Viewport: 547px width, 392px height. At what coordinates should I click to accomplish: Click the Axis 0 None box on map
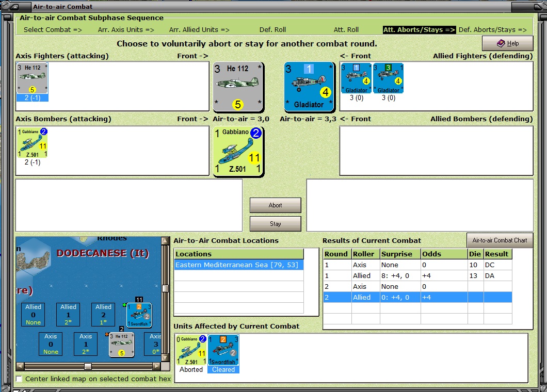pos(51,344)
